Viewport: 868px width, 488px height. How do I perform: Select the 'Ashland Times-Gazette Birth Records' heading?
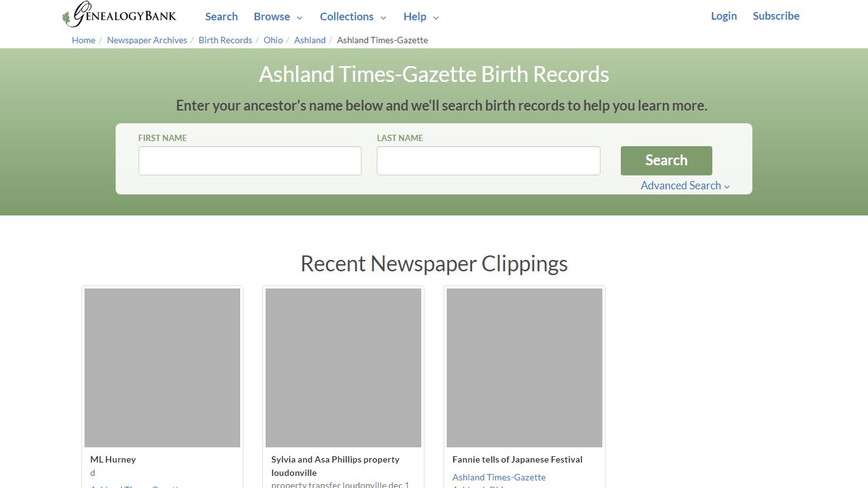point(434,74)
